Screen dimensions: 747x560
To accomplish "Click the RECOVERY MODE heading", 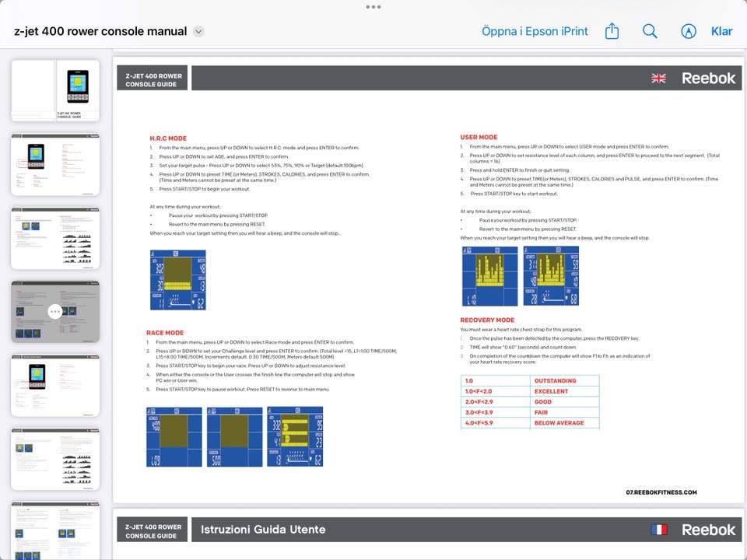I will [x=487, y=320].
